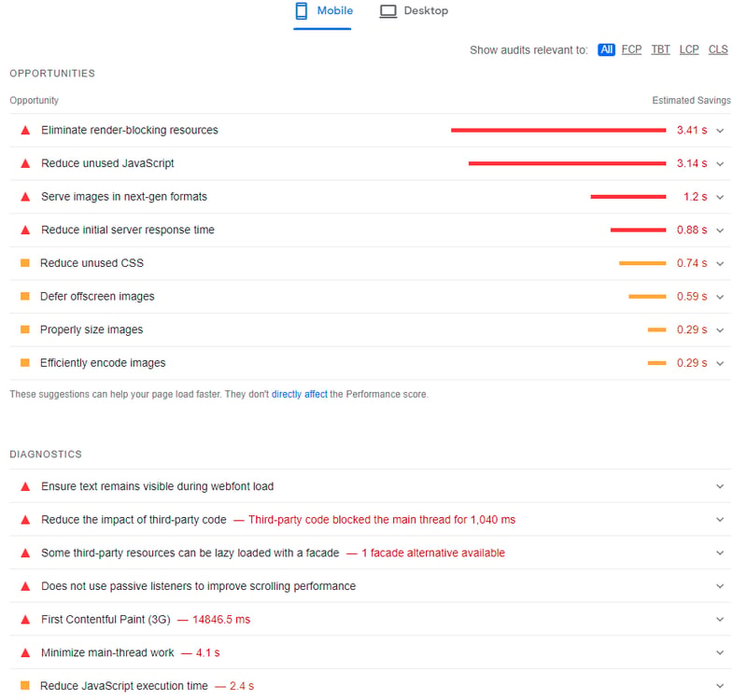This screenshot has height=700, width=747.
Task: Switch to the Mobile tab
Action: coord(322,14)
